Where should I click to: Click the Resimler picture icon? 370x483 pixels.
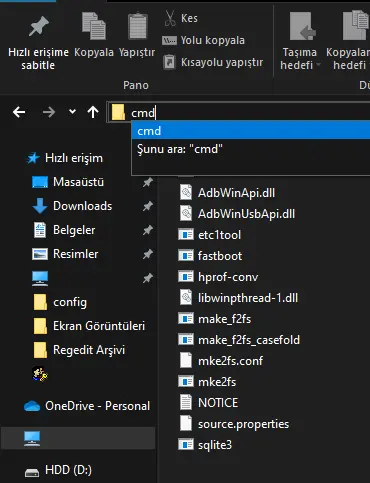[40, 254]
